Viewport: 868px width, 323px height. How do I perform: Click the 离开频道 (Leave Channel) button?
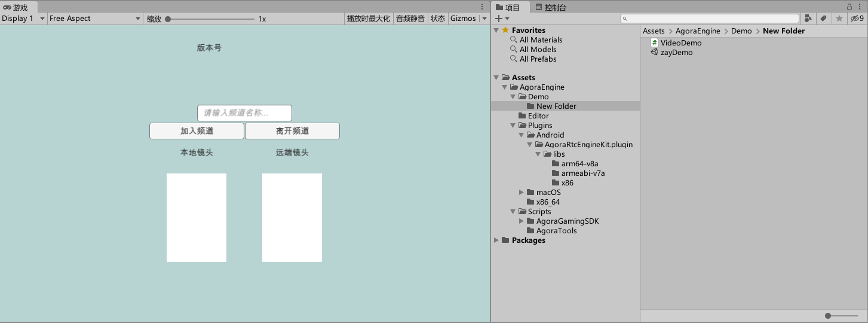tap(292, 131)
